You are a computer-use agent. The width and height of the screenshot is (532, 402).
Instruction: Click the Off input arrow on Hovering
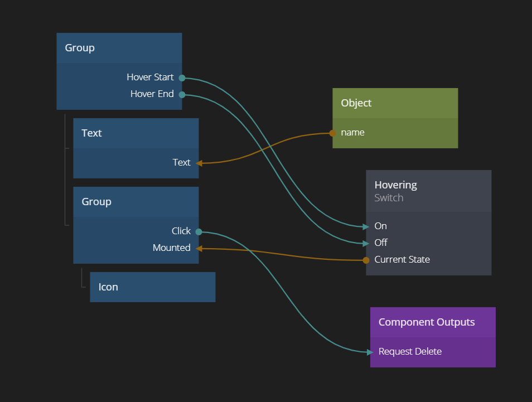click(x=366, y=243)
